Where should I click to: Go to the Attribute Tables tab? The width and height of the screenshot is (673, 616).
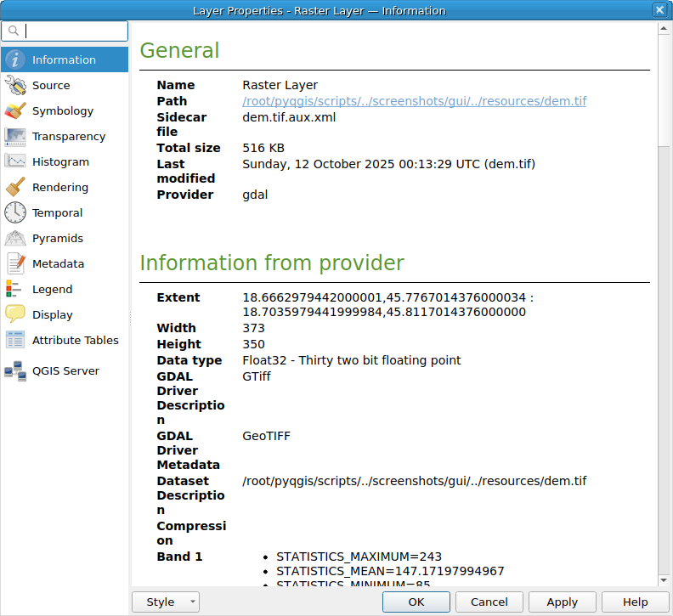(75, 340)
